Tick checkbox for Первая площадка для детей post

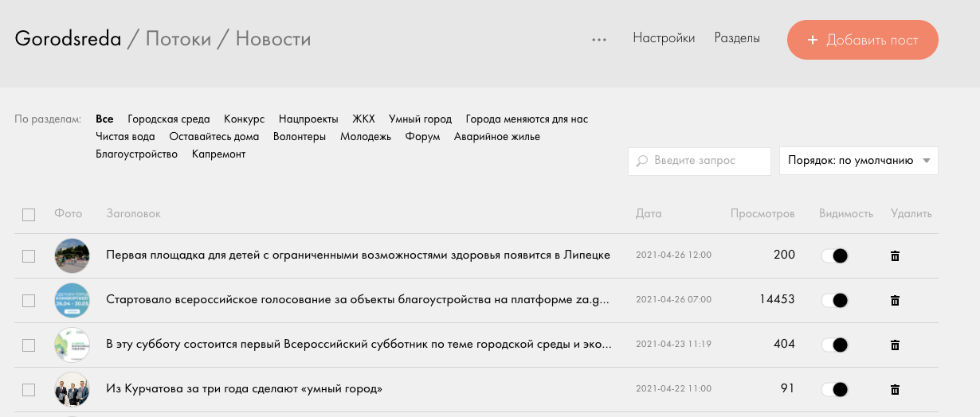click(x=29, y=255)
